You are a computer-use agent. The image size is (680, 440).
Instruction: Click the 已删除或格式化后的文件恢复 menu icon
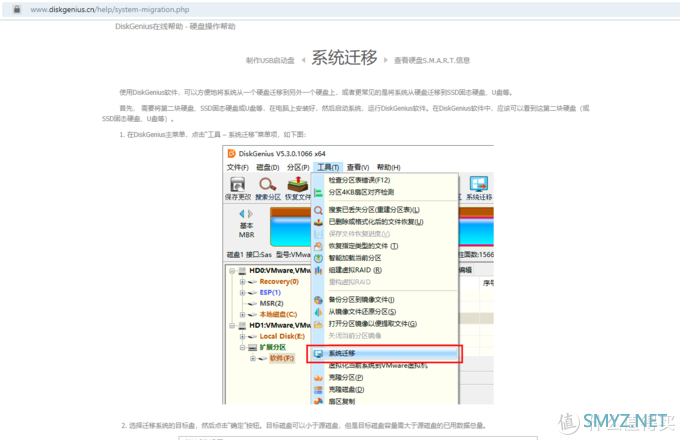click(x=318, y=222)
